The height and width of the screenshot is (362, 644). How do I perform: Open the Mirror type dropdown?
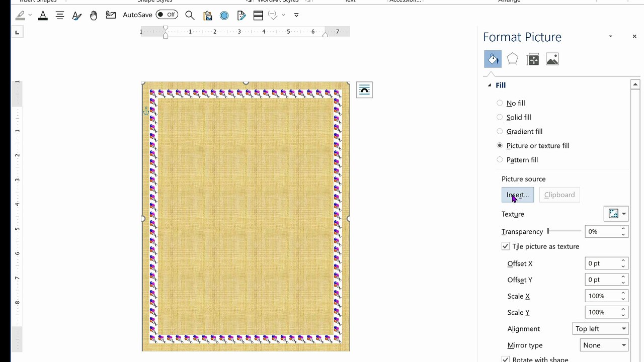click(x=604, y=345)
